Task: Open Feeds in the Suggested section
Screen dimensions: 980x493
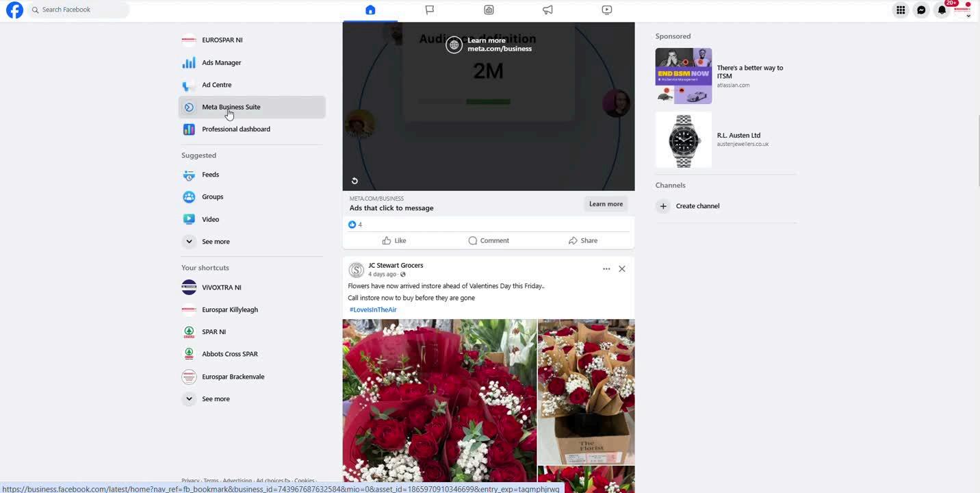Action: [x=252, y=175]
